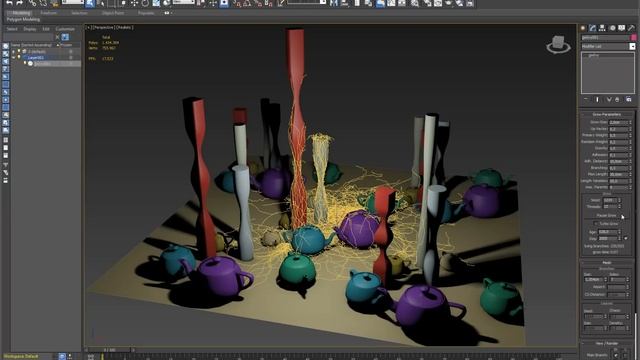This screenshot has width=640, height=360.
Task: Open the Modifier List dropdown
Action: point(632,47)
